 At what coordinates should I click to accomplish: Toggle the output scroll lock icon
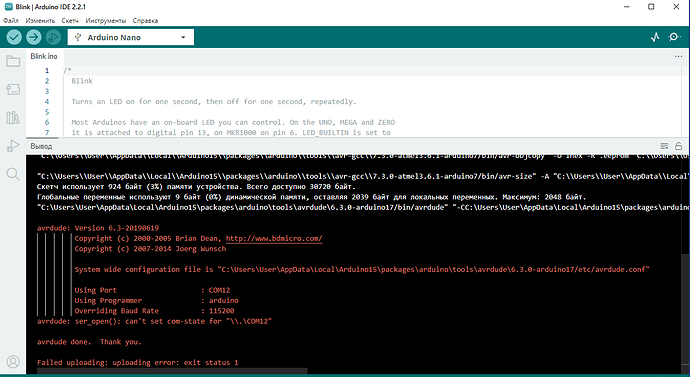click(x=679, y=146)
